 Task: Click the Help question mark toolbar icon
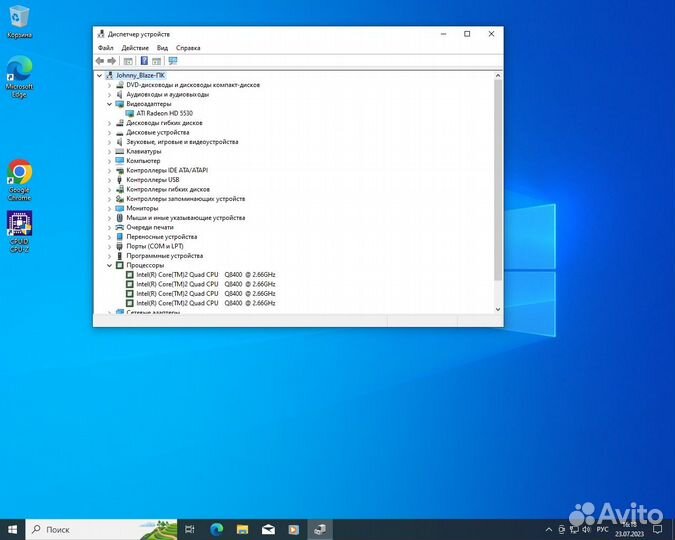144,61
